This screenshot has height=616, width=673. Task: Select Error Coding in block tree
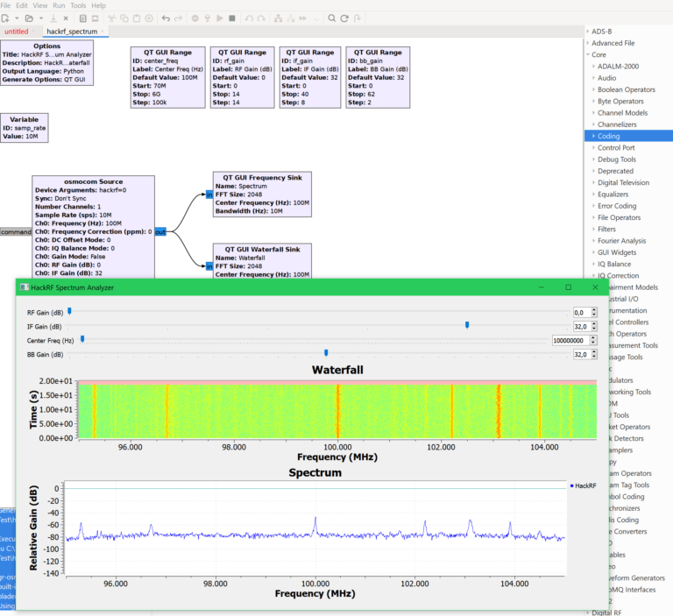(617, 206)
